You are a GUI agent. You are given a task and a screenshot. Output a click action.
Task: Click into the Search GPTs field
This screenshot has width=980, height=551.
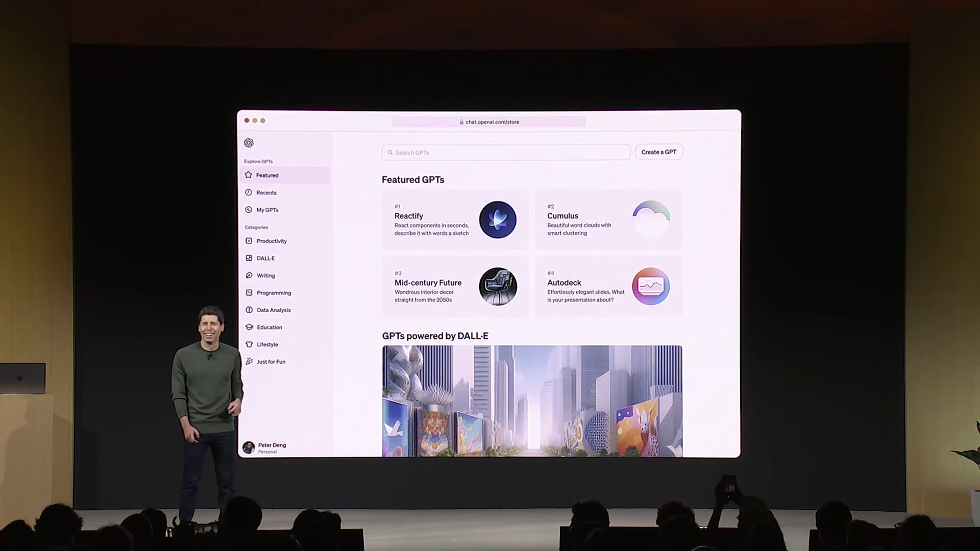(505, 153)
